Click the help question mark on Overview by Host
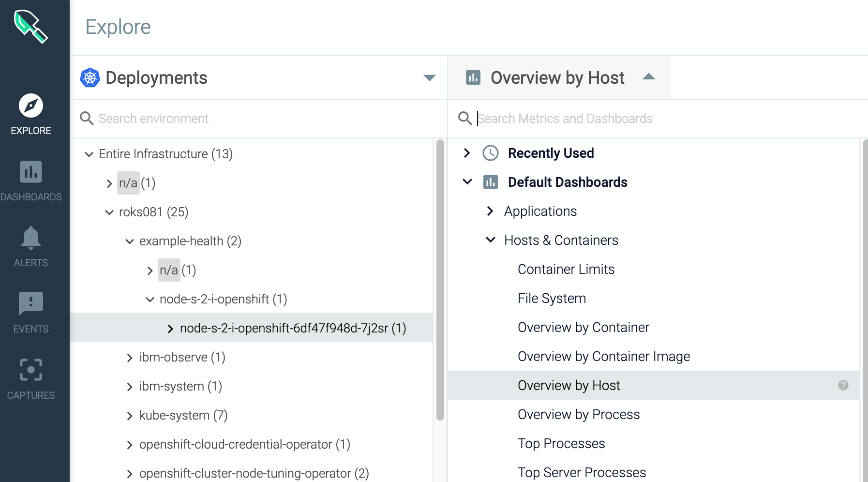This screenshot has height=482, width=868. 843,385
